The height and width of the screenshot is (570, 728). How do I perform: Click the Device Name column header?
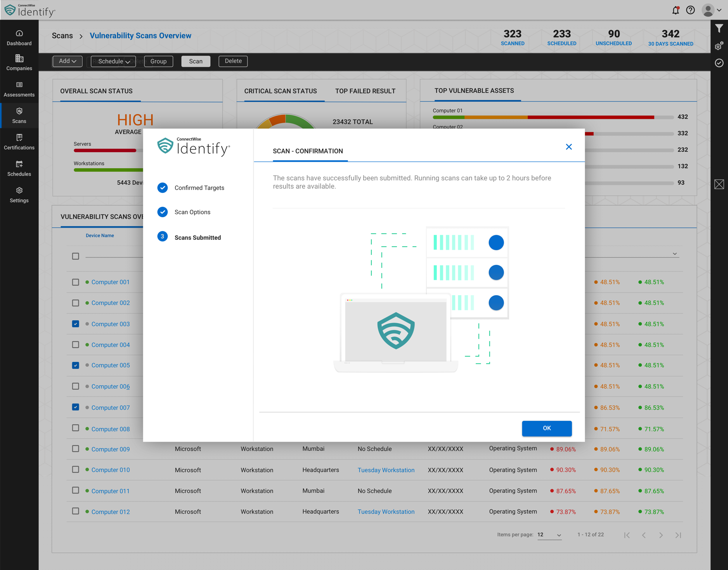[x=100, y=235]
